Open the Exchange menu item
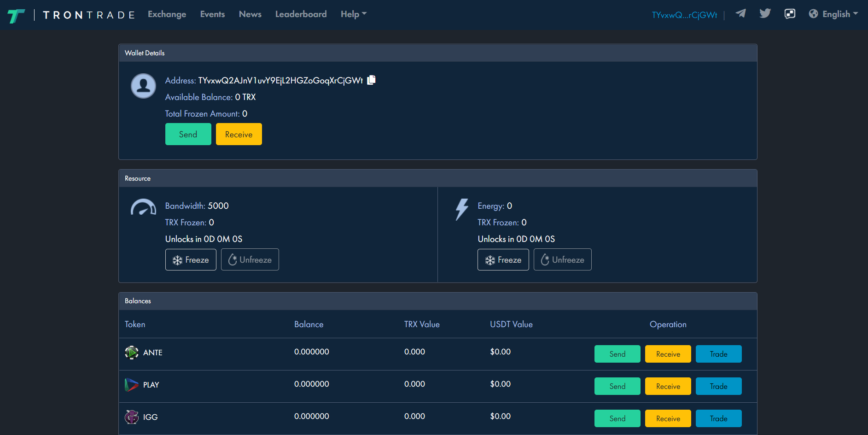Screen dimensions: 868x435 coord(167,14)
